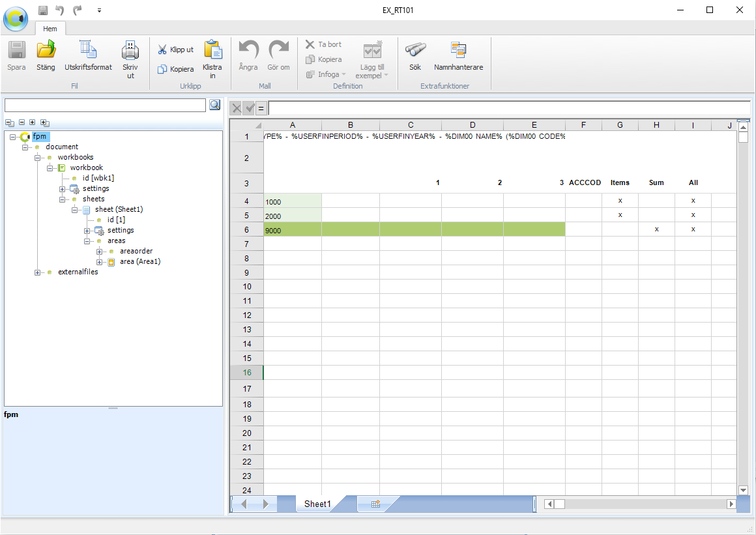756x535 pixels.
Task: Undo with the Ångra button
Action: point(248,56)
